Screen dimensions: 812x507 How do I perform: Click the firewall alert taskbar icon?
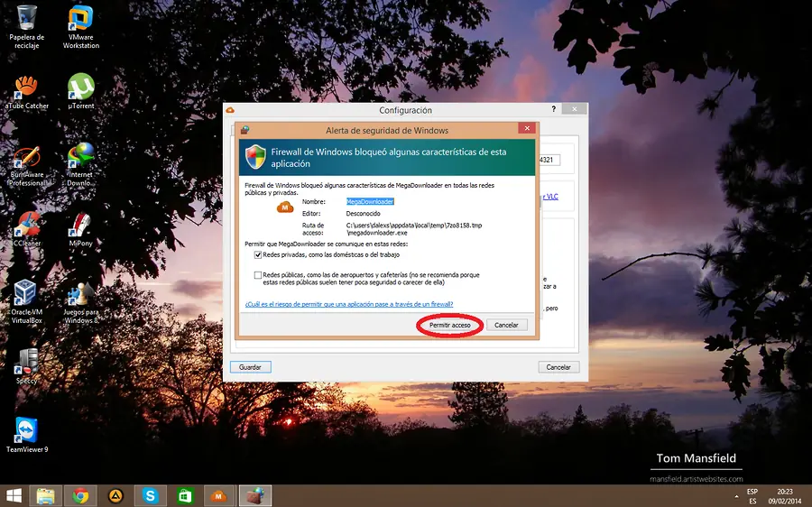click(x=254, y=495)
